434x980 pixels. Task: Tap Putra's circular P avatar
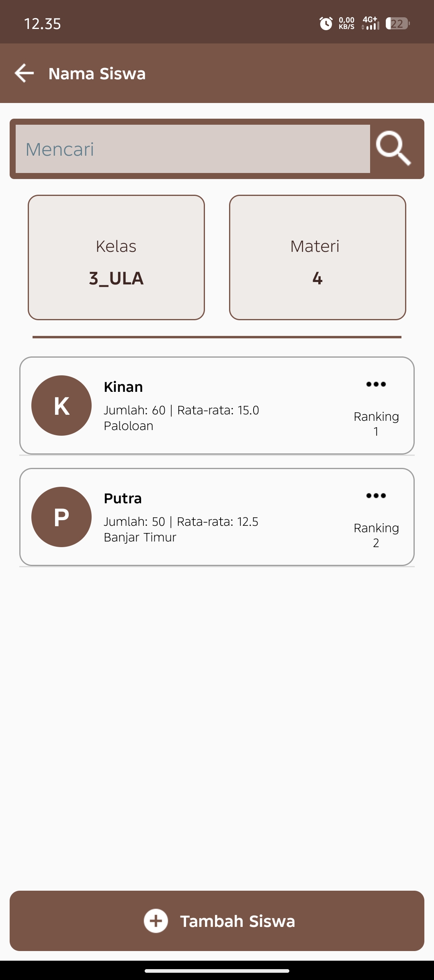coord(61,517)
